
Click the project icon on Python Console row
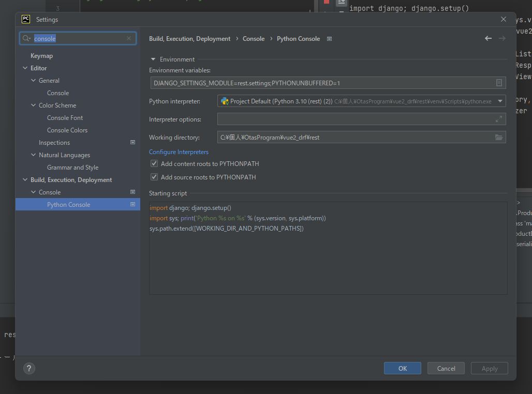pos(132,204)
